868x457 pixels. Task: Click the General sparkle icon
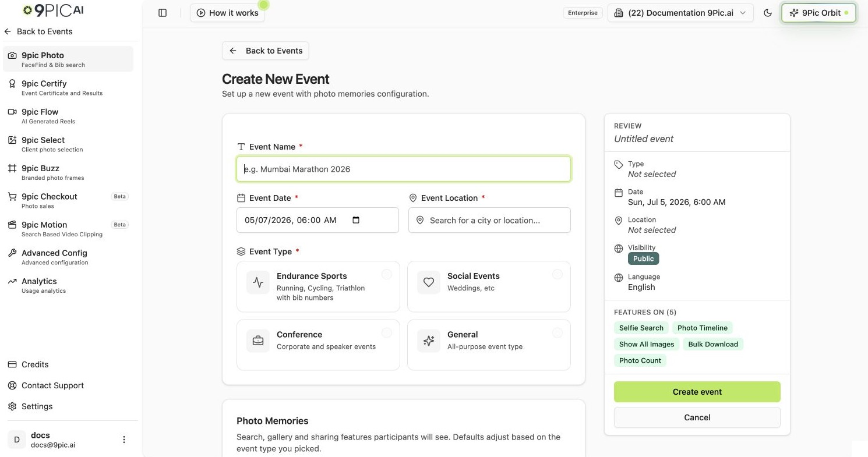[x=429, y=341]
